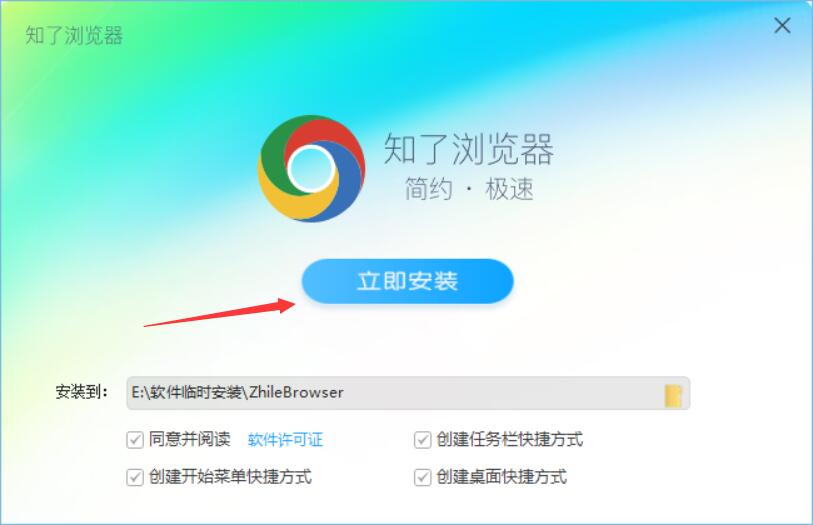Toggle the 创建桌面快捷方式 checkbox
Viewport: 813px width, 525px height.
[423, 477]
